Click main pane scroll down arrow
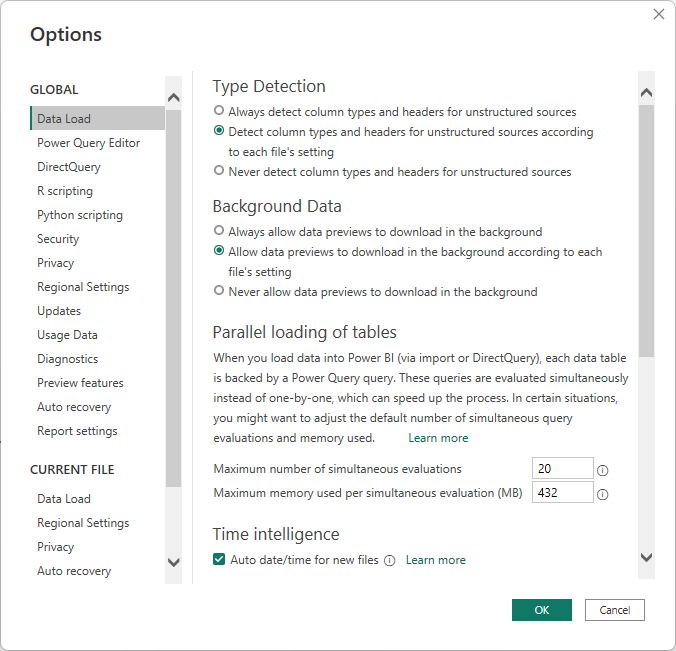This screenshot has width=676, height=651. (x=646, y=557)
